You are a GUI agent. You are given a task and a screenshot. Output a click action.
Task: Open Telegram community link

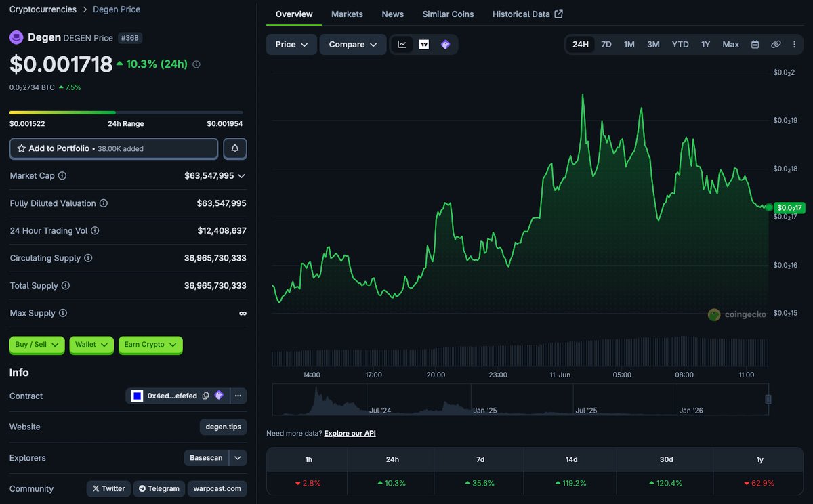[159, 488]
